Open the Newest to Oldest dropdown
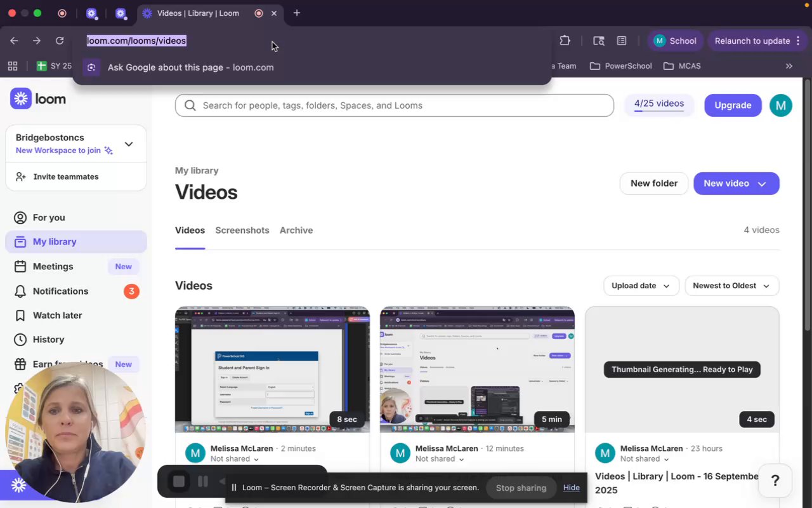 [x=732, y=286]
